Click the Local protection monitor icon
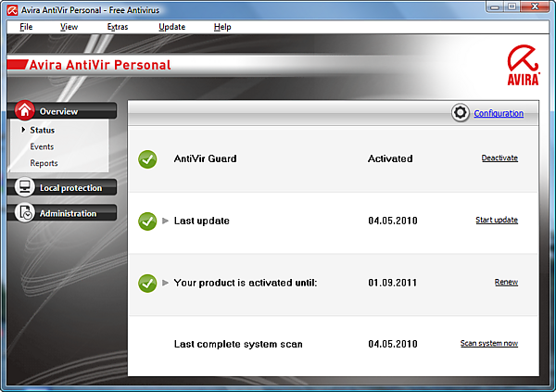 tap(25, 188)
